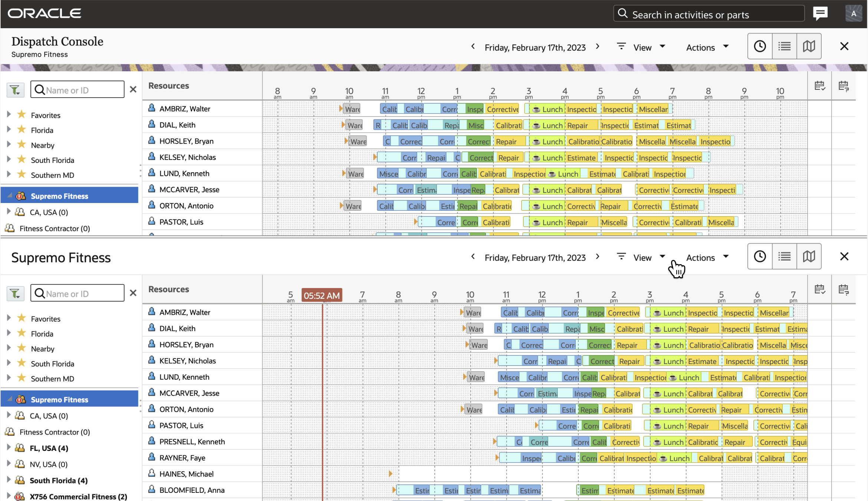Open resource RAYNER, Faye
This screenshot has width=868, height=501.
(183, 458)
